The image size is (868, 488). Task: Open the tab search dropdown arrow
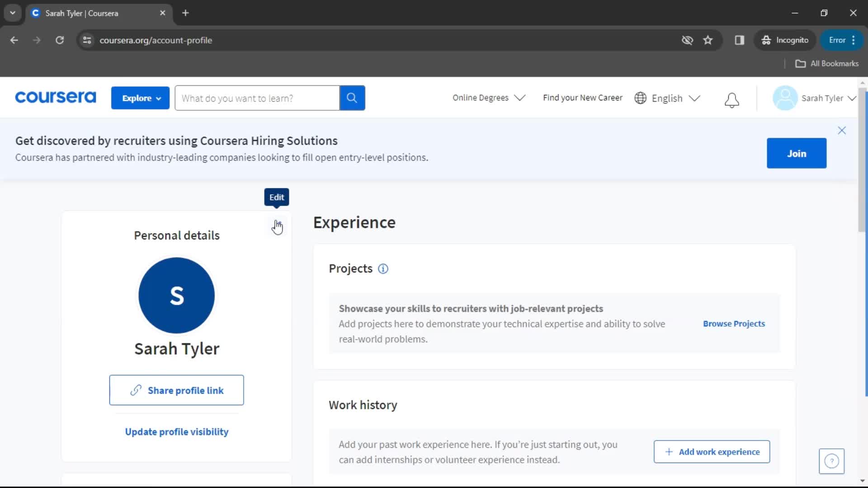click(x=13, y=13)
